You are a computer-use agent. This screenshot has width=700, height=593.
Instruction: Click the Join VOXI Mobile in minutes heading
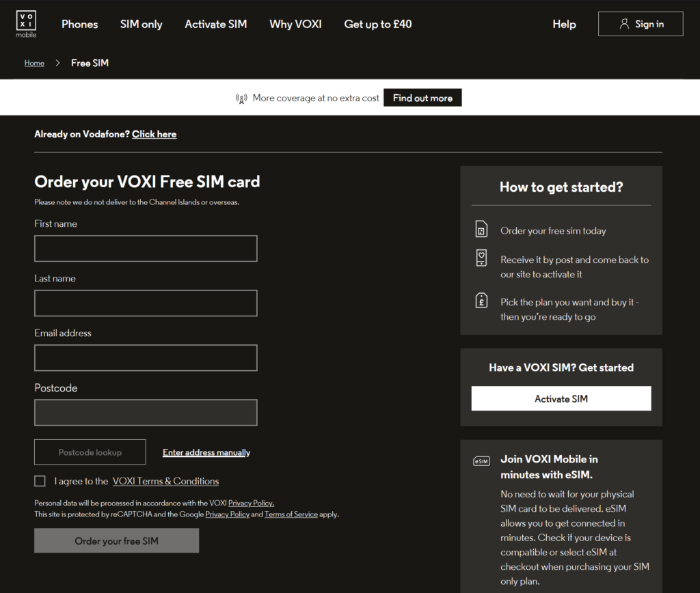click(549, 467)
